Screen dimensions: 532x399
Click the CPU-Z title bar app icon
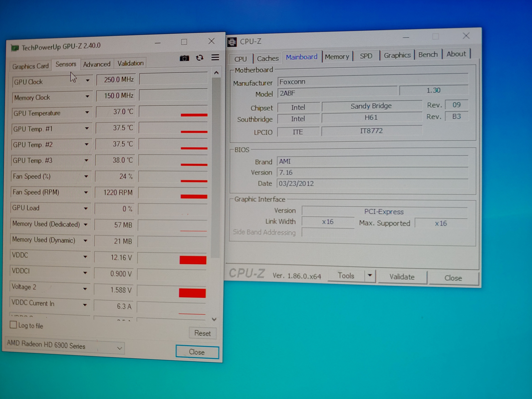(x=232, y=42)
